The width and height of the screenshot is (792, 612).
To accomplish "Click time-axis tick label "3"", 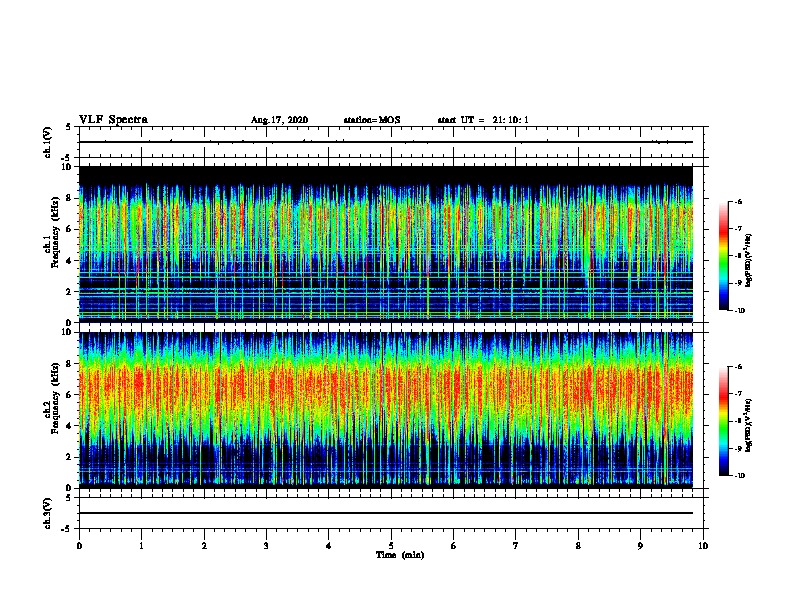I will pyautogui.click(x=266, y=546).
